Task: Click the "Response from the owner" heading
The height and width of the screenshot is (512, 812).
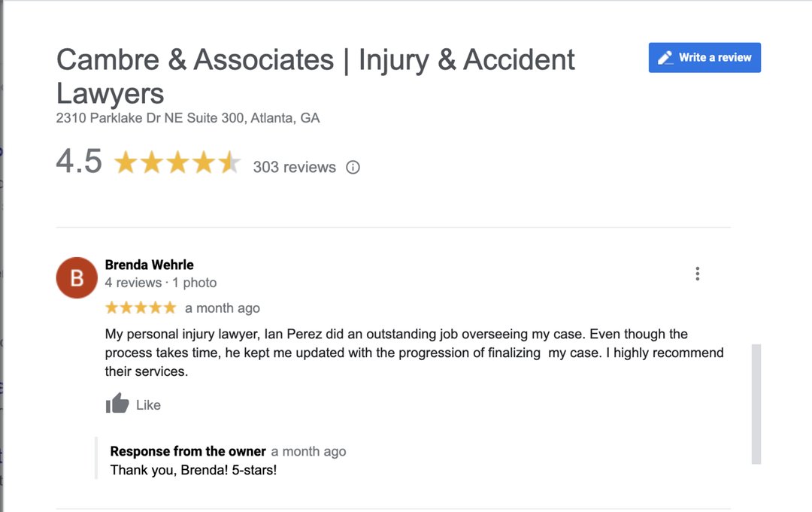Action: coord(188,451)
